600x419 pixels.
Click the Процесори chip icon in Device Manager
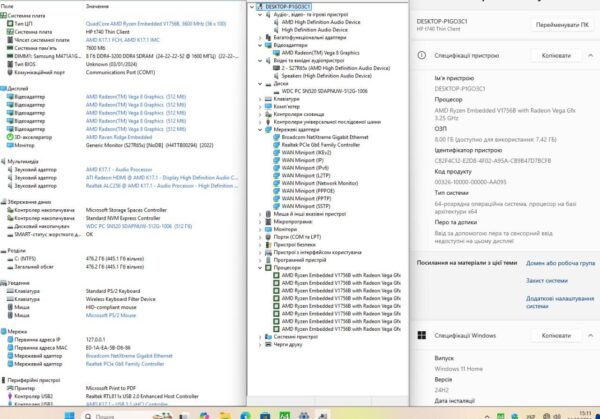(268, 267)
